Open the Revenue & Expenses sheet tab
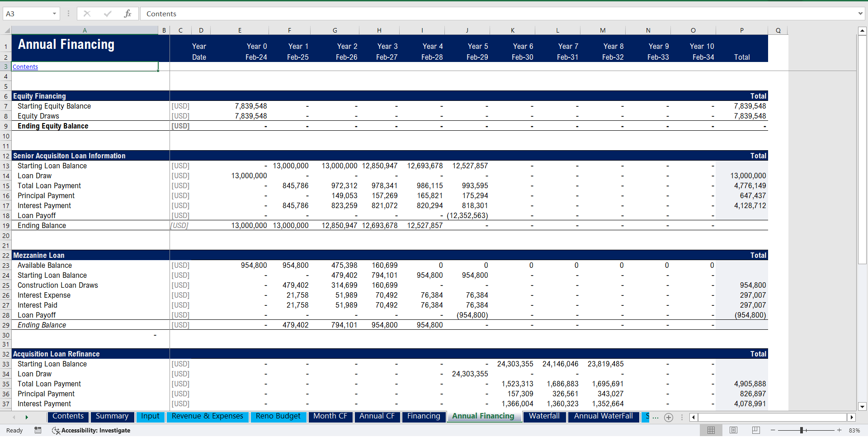 click(208, 416)
